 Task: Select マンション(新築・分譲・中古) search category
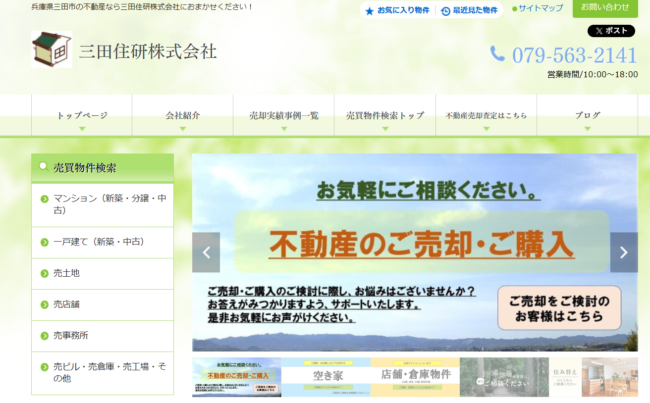coord(102,205)
